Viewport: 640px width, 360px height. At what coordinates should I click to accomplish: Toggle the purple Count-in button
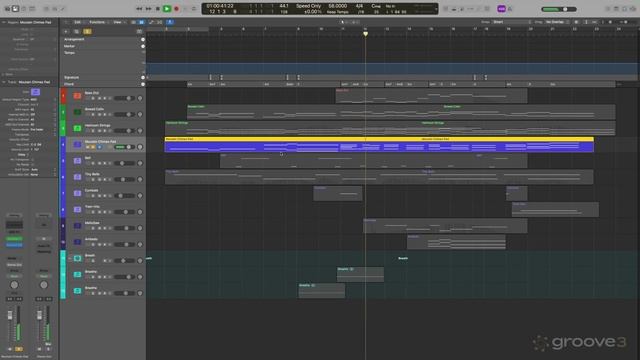pos(501,9)
